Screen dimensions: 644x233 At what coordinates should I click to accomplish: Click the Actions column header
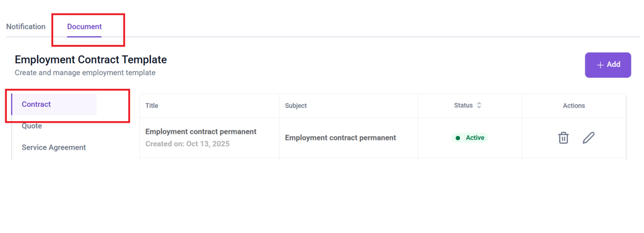(574, 106)
